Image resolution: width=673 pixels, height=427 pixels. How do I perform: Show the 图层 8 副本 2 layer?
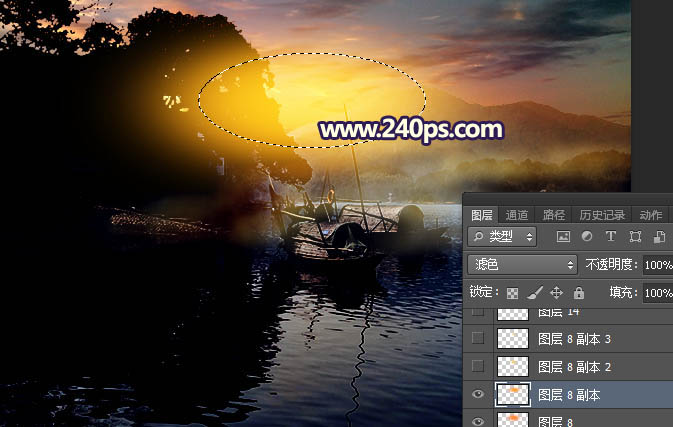tap(478, 367)
